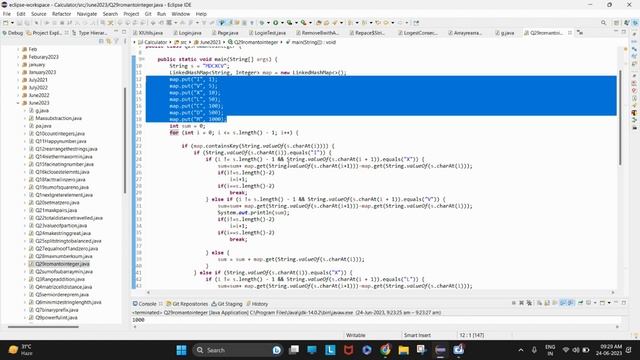Maximize the Console view
Image resolution: width=640 pixels, height=360 pixels.
tap(624, 303)
